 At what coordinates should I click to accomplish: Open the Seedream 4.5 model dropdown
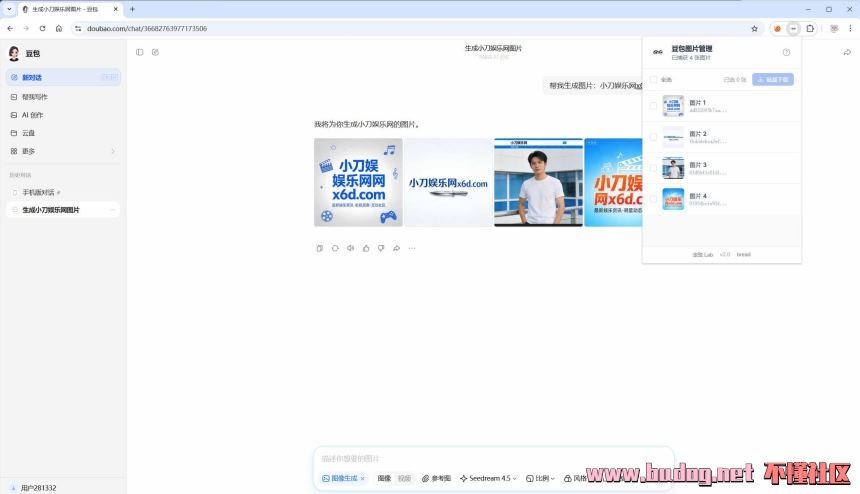coord(488,479)
